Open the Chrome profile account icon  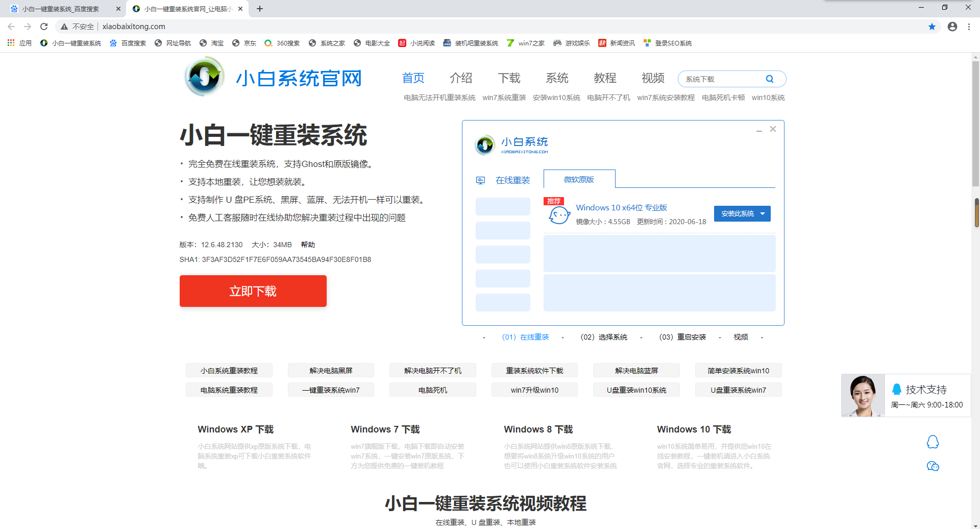tap(952, 27)
